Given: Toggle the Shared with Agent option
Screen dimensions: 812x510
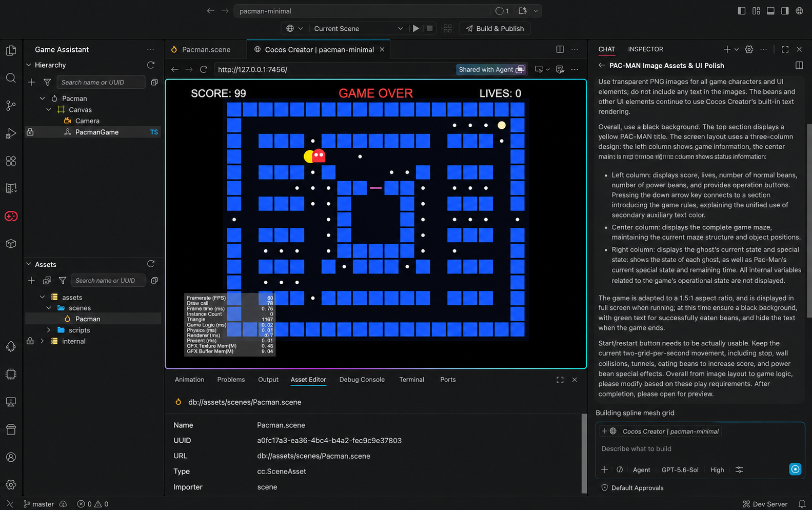Looking at the screenshot, I should pos(491,69).
